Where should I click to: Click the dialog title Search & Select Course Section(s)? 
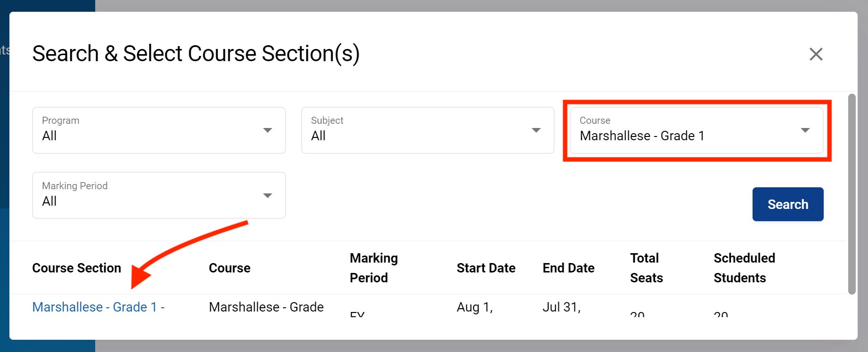pyautogui.click(x=196, y=54)
